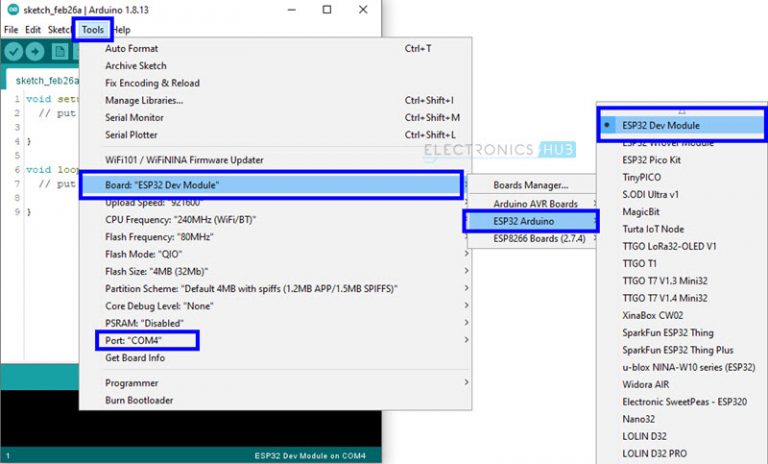Click the Verify checkmark toolbar icon

click(14, 52)
